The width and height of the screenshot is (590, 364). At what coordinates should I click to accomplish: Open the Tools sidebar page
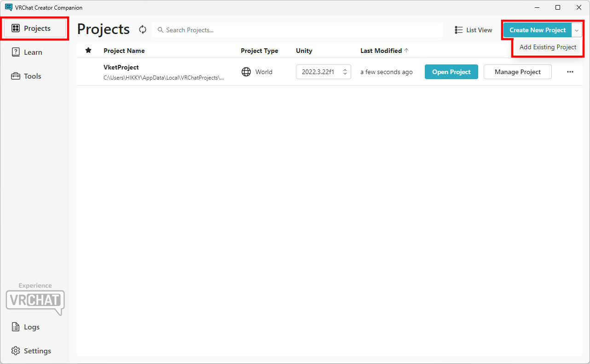[x=32, y=76]
